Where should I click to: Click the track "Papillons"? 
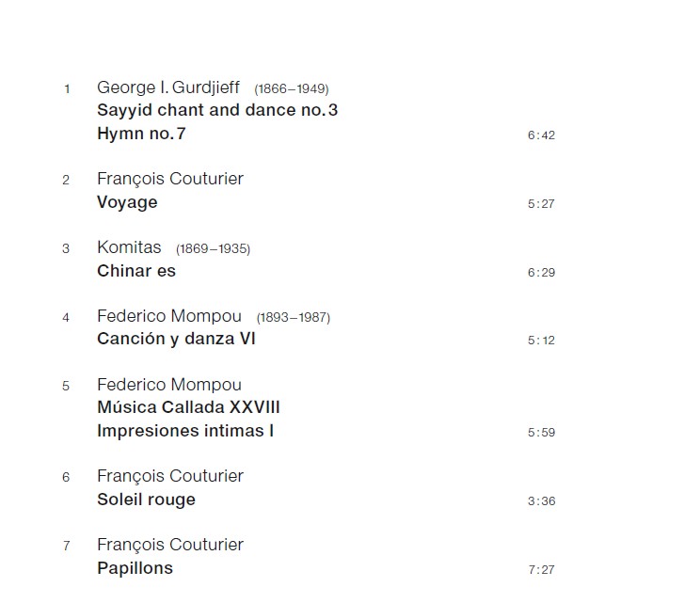(x=135, y=568)
